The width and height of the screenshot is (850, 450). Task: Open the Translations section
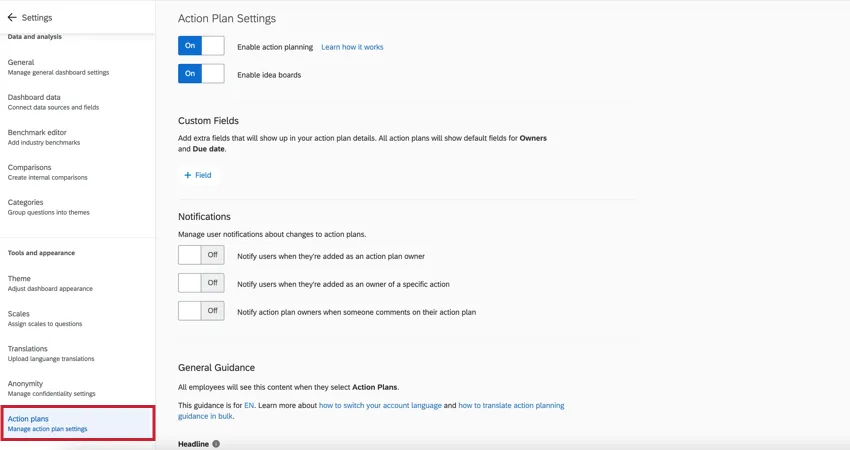(51, 353)
